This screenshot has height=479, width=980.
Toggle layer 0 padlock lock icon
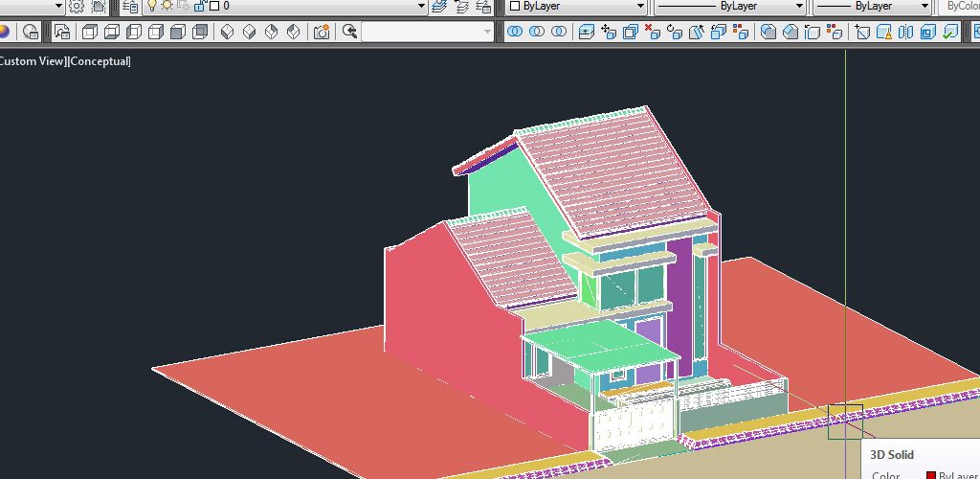click(200, 6)
